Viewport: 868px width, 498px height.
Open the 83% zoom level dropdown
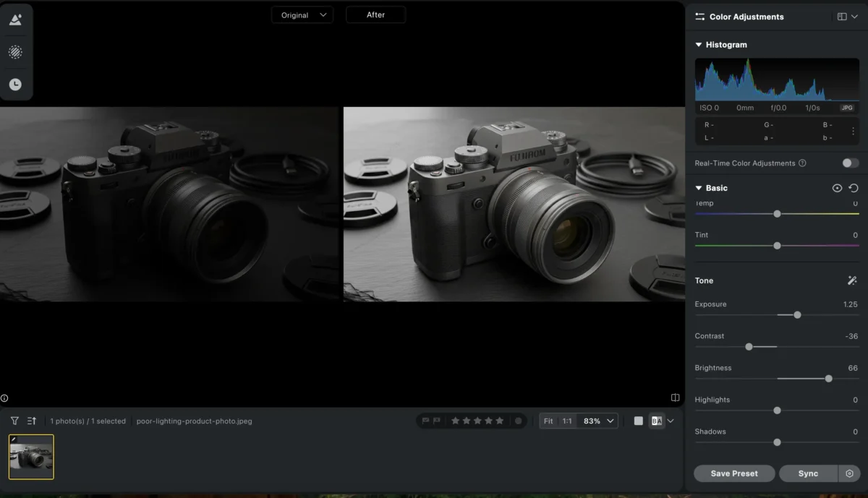(x=598, y=421)
